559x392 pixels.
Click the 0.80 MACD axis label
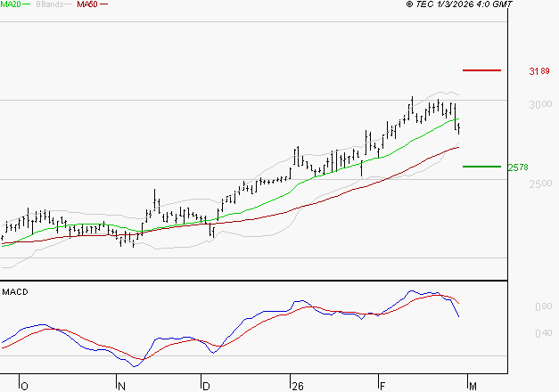[x=544, y=306]
